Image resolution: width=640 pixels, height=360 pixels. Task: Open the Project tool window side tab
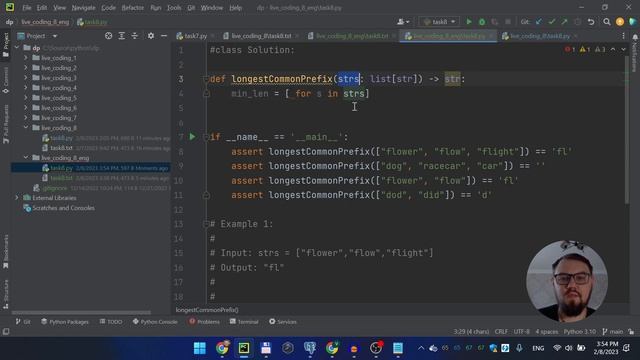pos(6,44)
